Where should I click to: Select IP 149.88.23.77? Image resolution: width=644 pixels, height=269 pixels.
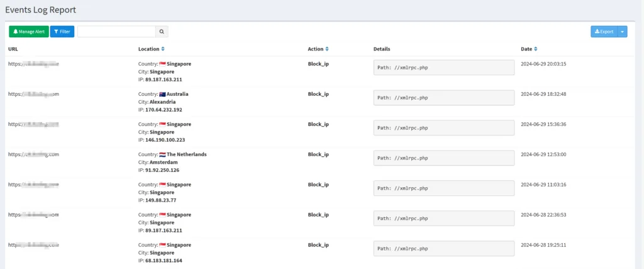pos(160,200)
